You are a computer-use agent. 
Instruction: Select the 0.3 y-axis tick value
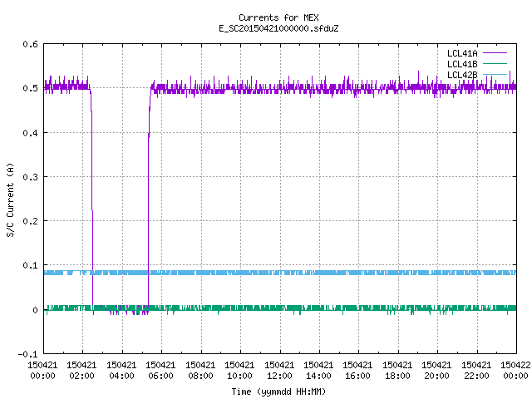click(30, 177)
